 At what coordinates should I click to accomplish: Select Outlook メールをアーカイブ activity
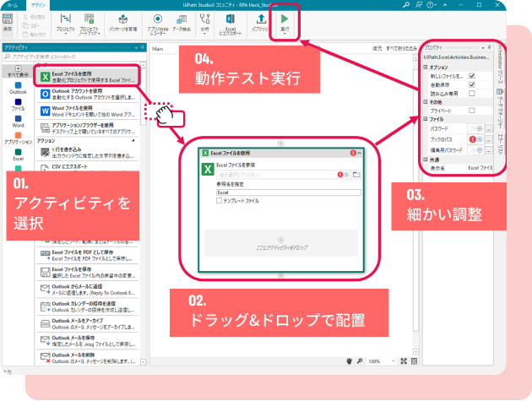(x=87, y=323)
